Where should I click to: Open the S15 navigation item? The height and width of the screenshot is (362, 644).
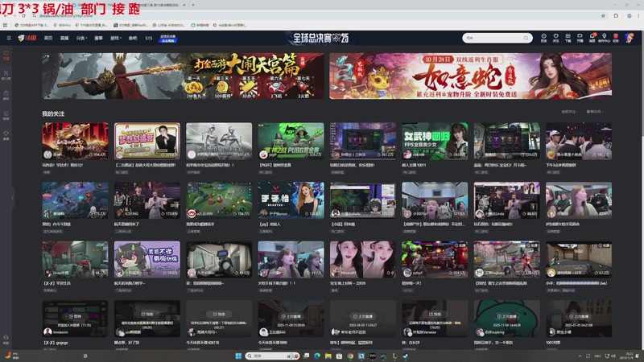pyautogui.click(x=149, y=38)
